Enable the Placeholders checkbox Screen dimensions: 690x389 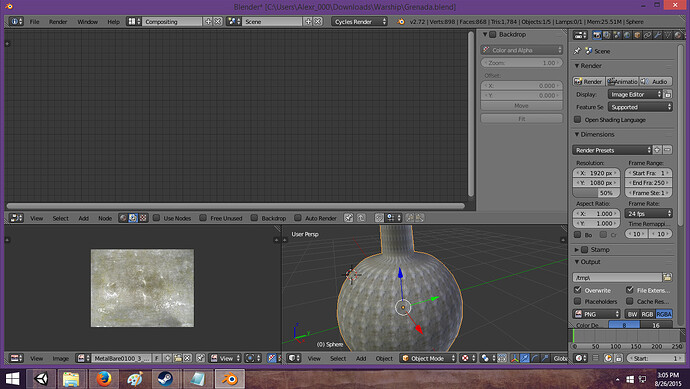pyautogui.click(x=577, y=301)
